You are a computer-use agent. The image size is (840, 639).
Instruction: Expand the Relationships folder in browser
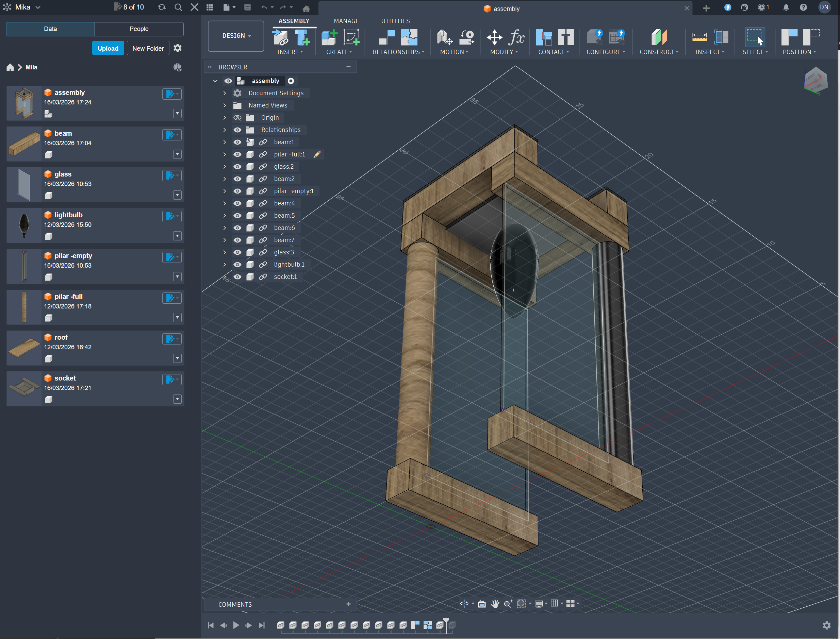click(225, 130)
